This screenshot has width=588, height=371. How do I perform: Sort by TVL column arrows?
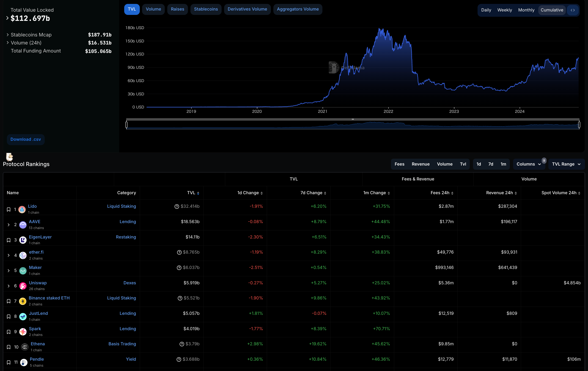(x=198, y=193)
